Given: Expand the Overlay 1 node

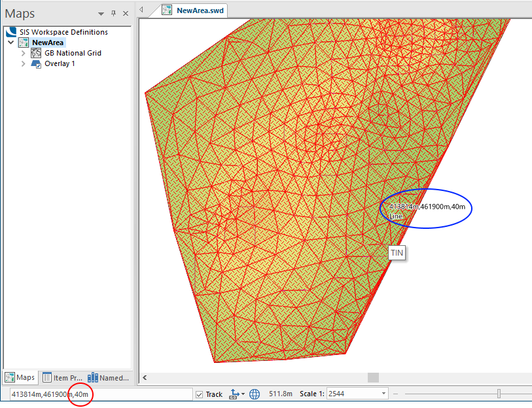Looking at the screenshot, I should click(23, 64).
